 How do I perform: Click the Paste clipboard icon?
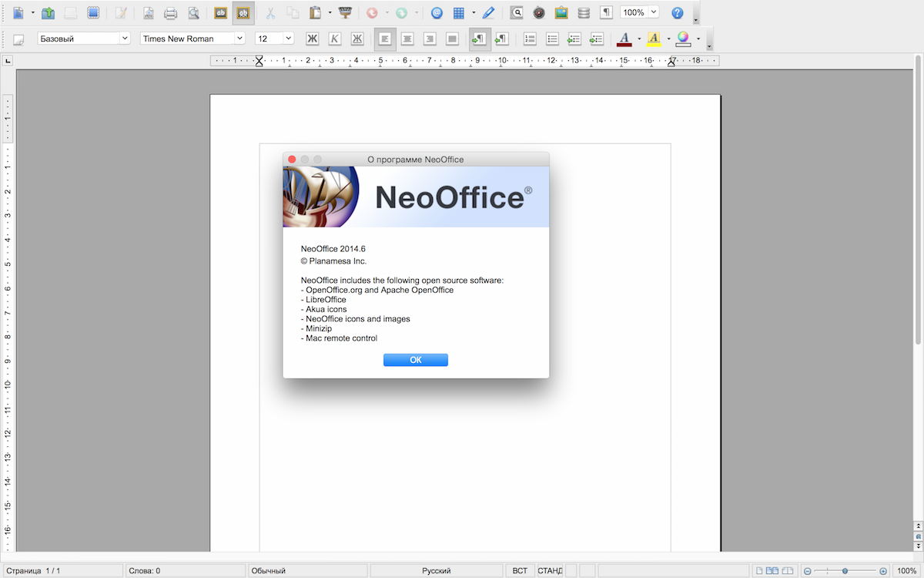pyautogui.click(x=315, y=13)
